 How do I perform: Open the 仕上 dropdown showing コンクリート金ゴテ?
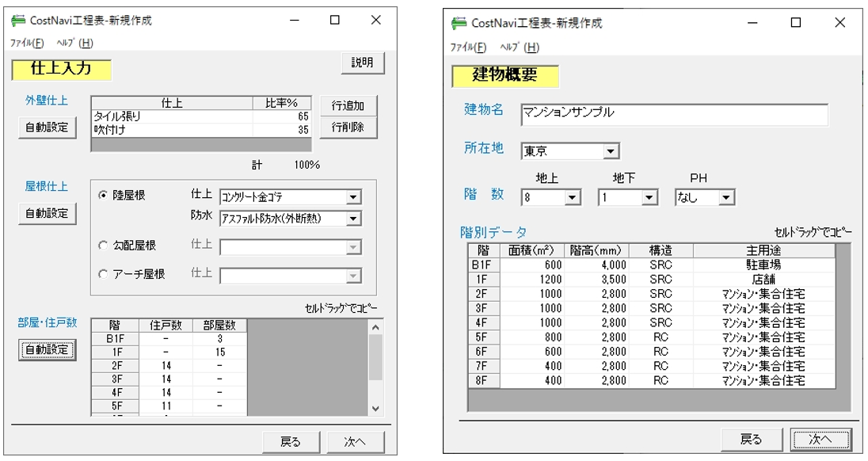coord(353,197)
